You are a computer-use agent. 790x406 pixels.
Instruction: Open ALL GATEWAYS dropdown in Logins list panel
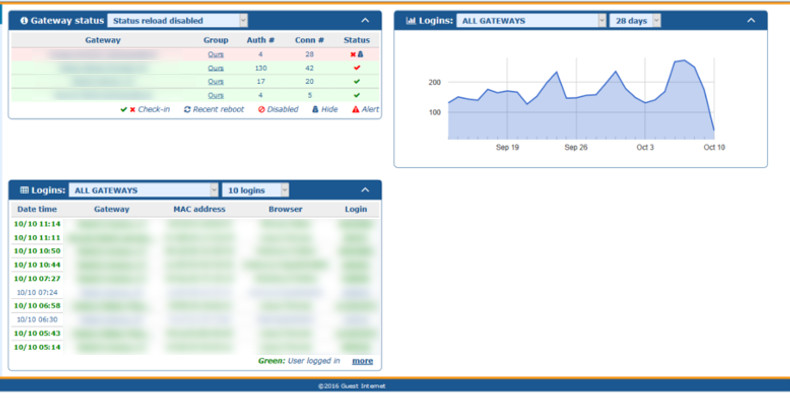144,190
